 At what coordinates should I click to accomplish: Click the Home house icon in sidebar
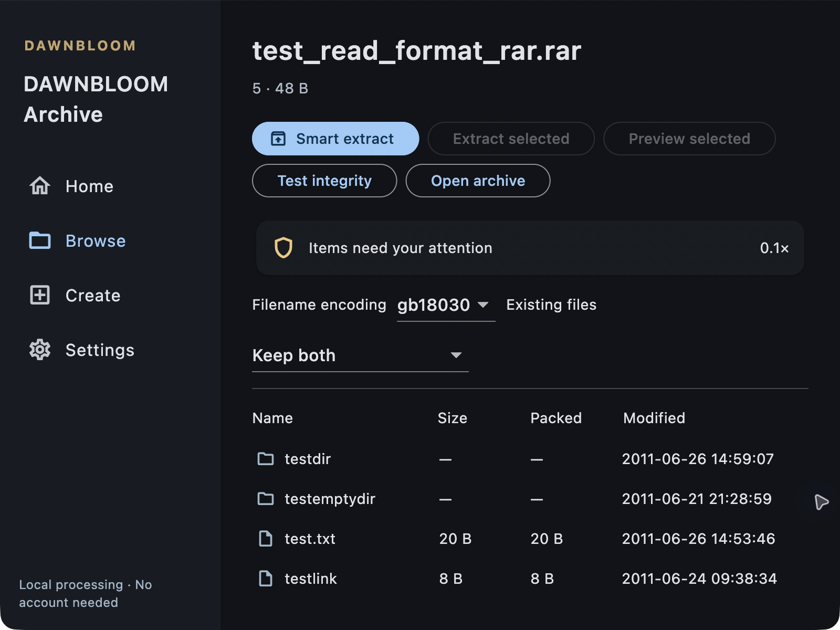pos(40,186)
